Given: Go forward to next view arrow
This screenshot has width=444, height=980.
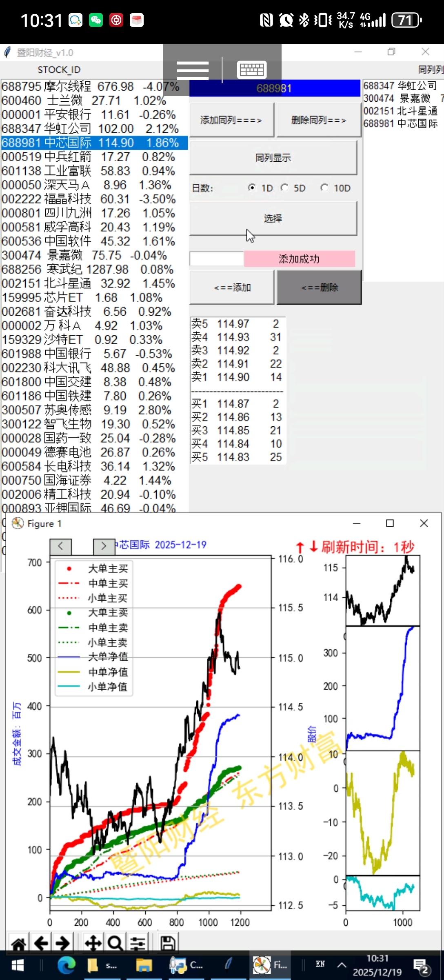Looking at the screenshot, I should point(63,944).
